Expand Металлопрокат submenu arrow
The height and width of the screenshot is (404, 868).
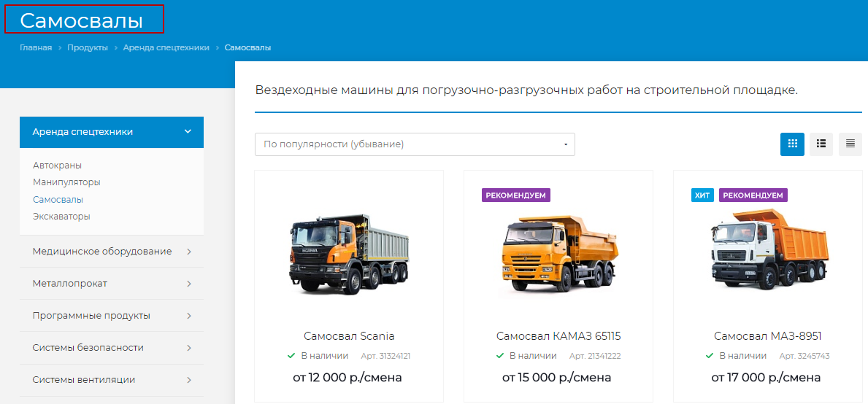point(189,284)
